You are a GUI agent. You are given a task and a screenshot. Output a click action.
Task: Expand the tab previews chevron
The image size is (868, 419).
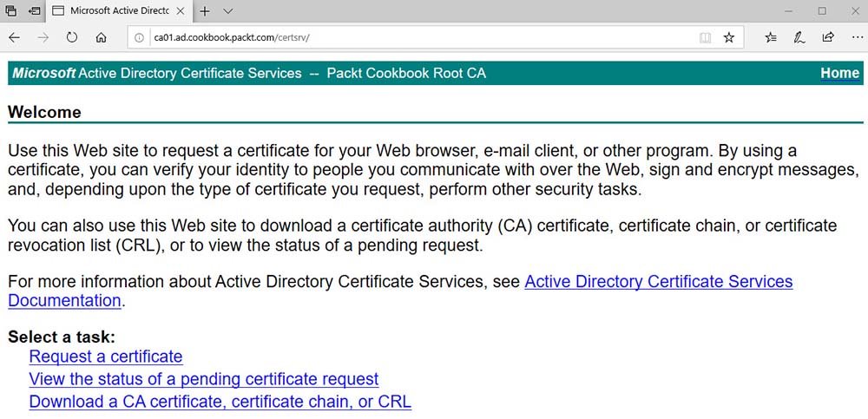click(228, 11)
